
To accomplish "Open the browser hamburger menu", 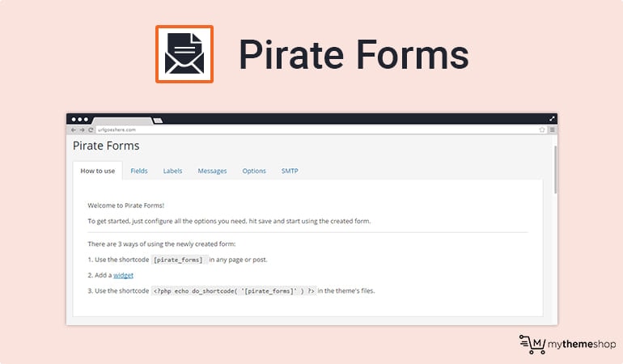I will (553, 129).
